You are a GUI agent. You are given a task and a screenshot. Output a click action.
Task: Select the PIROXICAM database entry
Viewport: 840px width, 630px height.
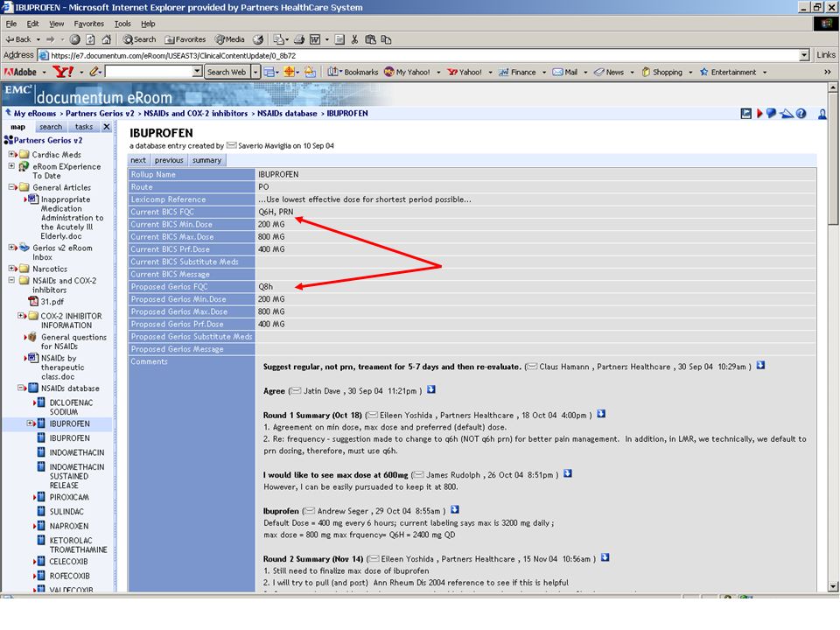pyautogui.click(x=69, y=497)
